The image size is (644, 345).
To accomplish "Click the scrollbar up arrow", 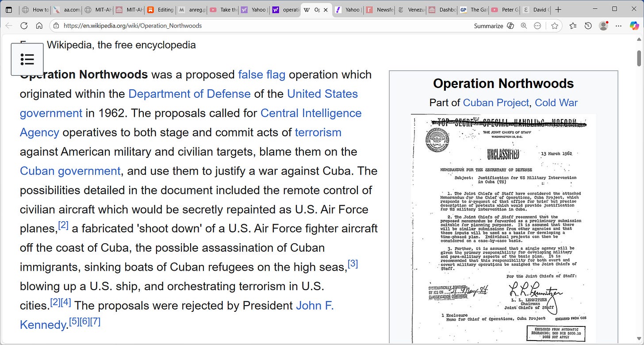I will [639, 39].
